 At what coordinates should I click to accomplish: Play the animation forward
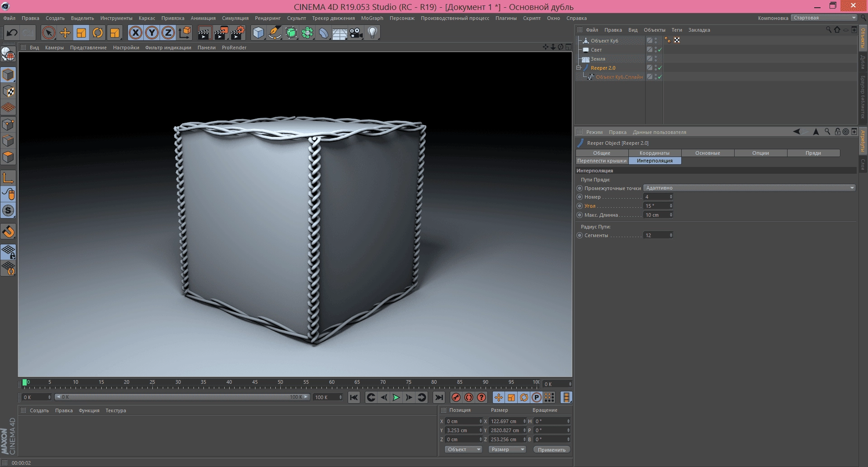pos(396,397)
